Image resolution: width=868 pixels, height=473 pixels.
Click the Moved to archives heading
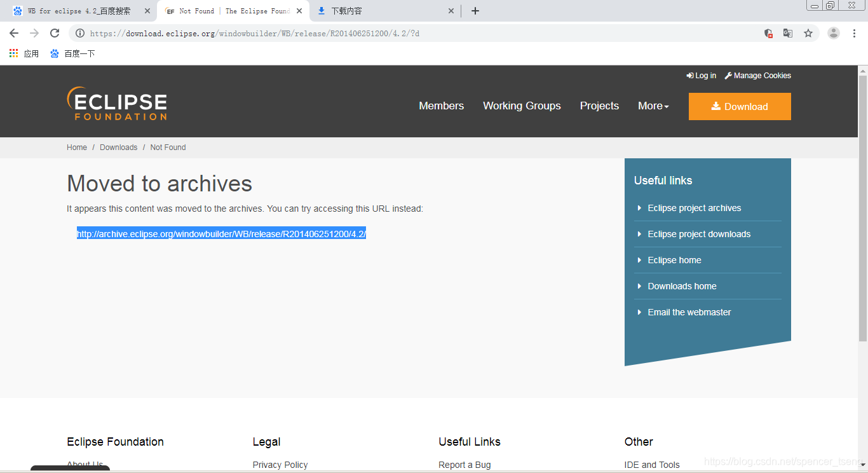click(x=159, y=184)
